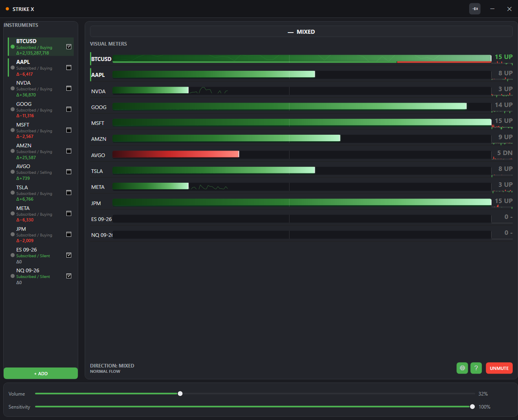Click BTCUSD 15 UP reading
The width and height of the screenshot is (518, 420).
(x=504, y=57)
